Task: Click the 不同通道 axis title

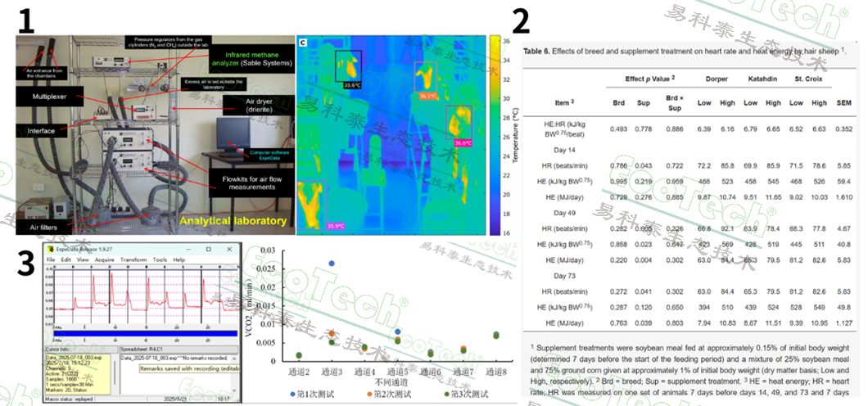Action: point(392,381)
